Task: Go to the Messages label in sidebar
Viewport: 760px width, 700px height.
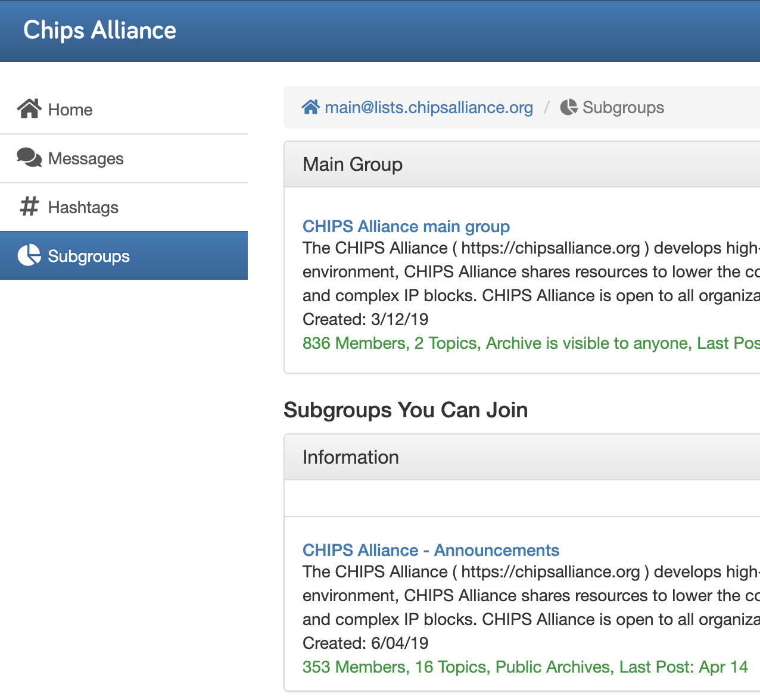Action: click(86, 158)
